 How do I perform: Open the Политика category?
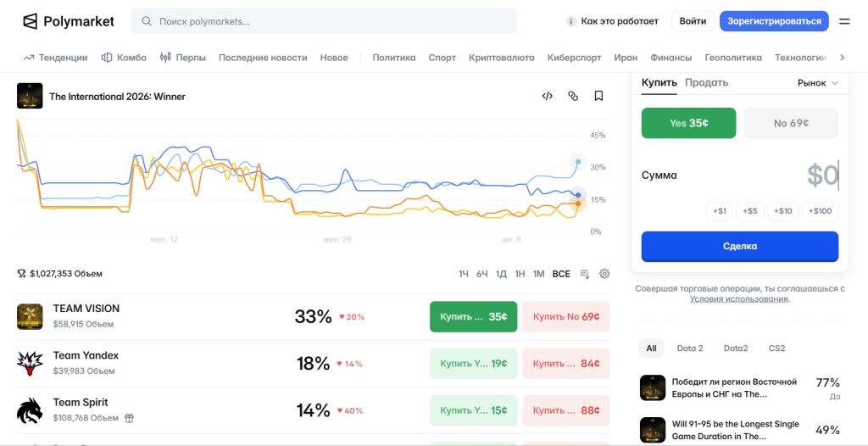[x=394, y=58]
